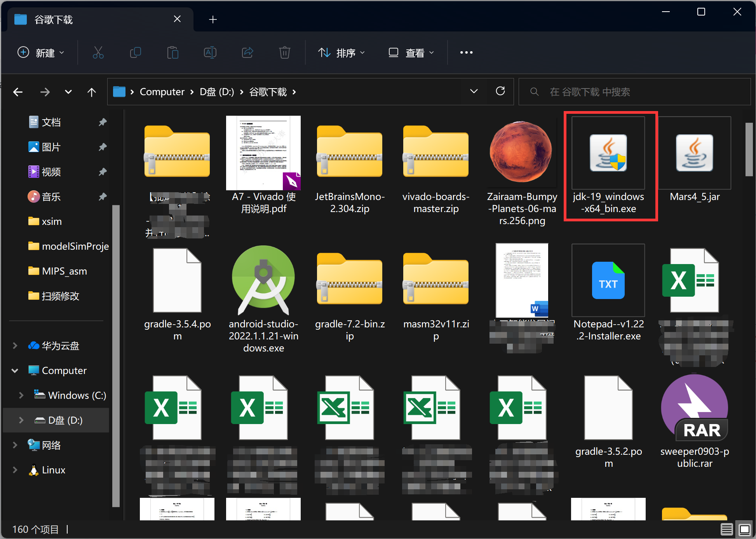Click the Delete trash can icon
The height and width of the screenshot is (539, 756).
click(x=285, y=52)
